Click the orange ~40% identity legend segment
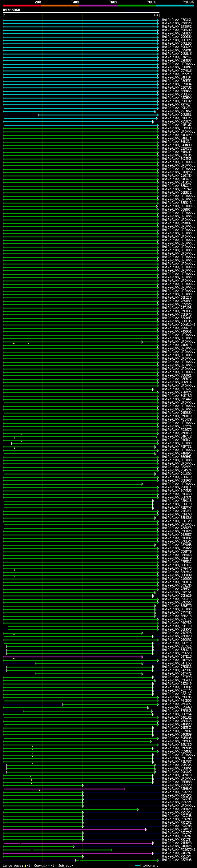The height and width of the screenshot is (868, 197). pyautogui.click(x=60, y=6)
